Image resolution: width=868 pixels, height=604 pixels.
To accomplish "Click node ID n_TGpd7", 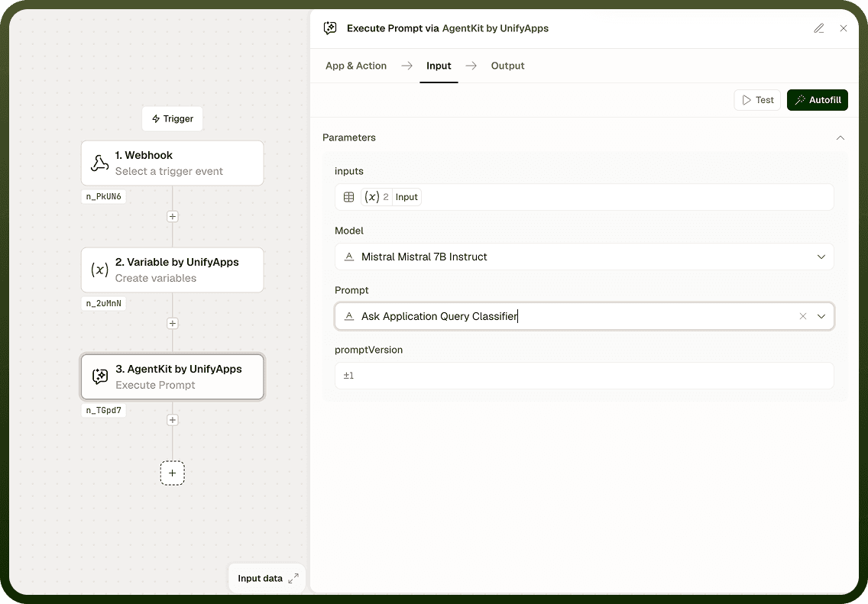I will (103, 410).
